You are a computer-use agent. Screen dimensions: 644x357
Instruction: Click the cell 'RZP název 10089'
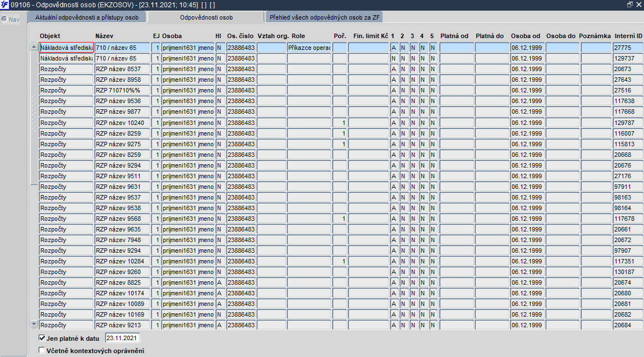(x=122, y=304)
